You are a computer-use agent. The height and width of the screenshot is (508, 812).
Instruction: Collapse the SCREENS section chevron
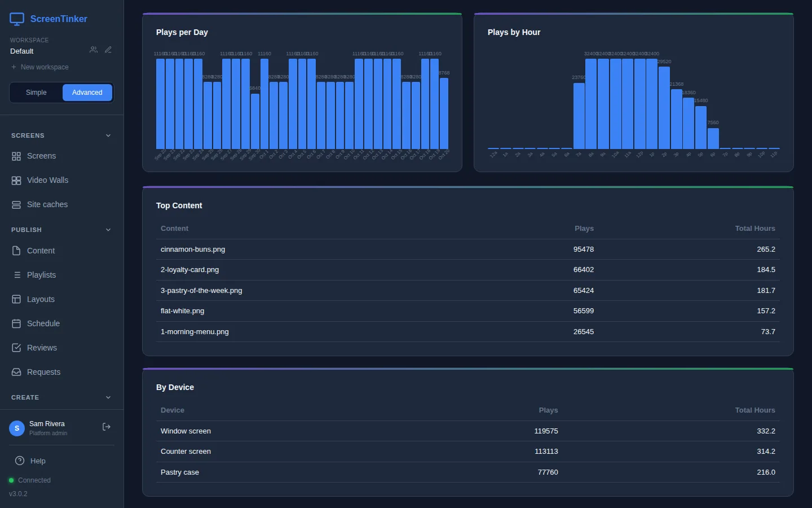click(108, 135)
